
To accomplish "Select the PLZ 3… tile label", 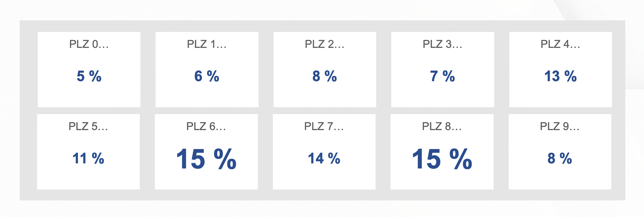I will tap(442, 44).
